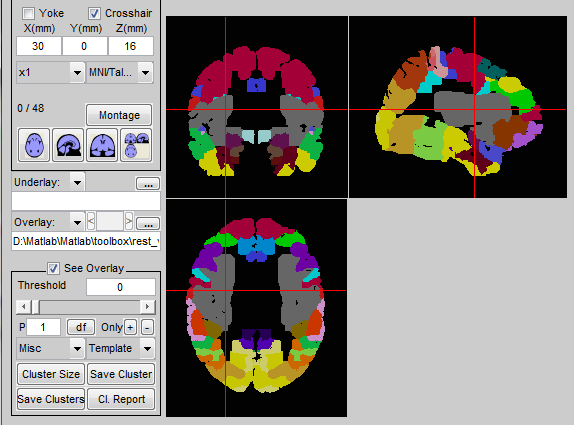Click the Underlay browse (...) button
The image size is (574, 425).
click(x=148, y=183)
